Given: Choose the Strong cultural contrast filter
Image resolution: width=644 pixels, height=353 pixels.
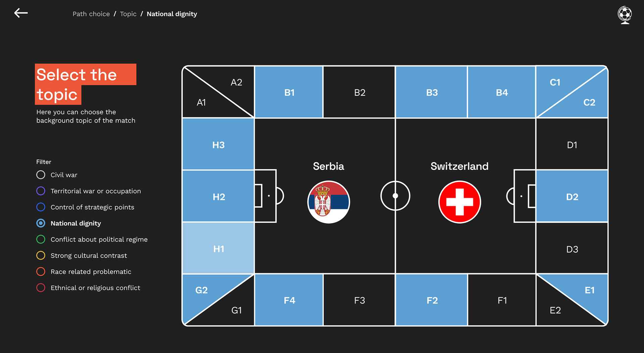Looking at the screenshot, I should pyautogui.click(x=82, y=256).
